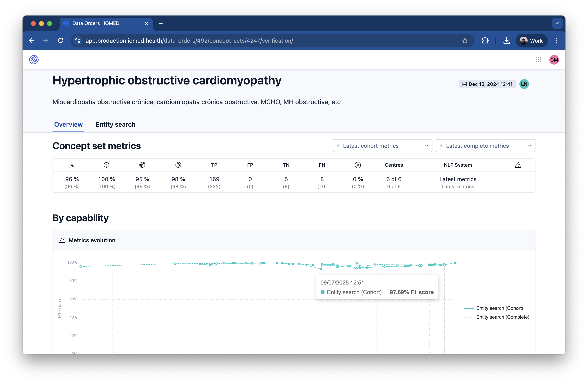Click the calendar icon beside Dec 13 date
588x384 pixels.
coord(464,84)
